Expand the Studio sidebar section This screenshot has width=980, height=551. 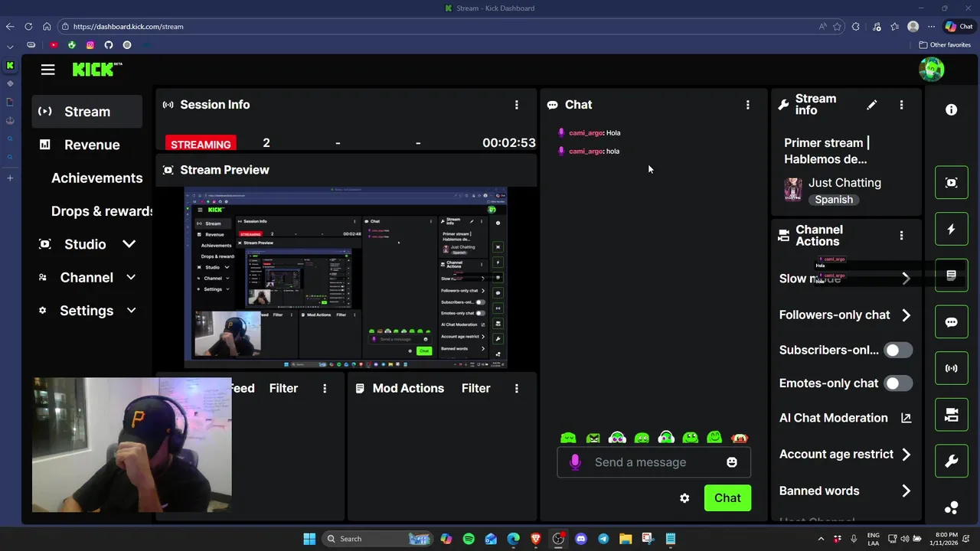click(129, 244)
